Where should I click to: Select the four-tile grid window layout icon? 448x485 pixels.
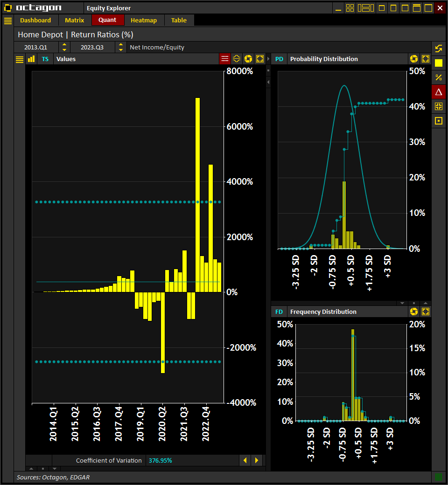pos(350,8)
